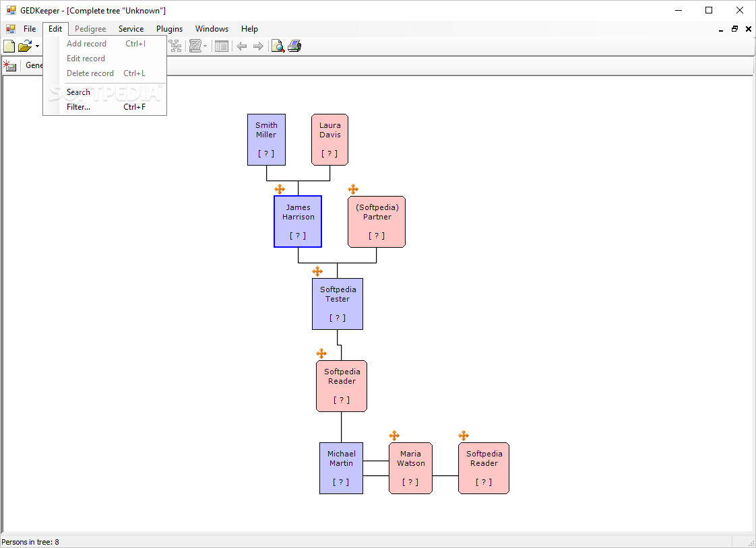This screenshot has width=756, height=548.
Task: Click the orange expand icon above James Harrison
Action: pyautogui.click(x=280, y=189)
